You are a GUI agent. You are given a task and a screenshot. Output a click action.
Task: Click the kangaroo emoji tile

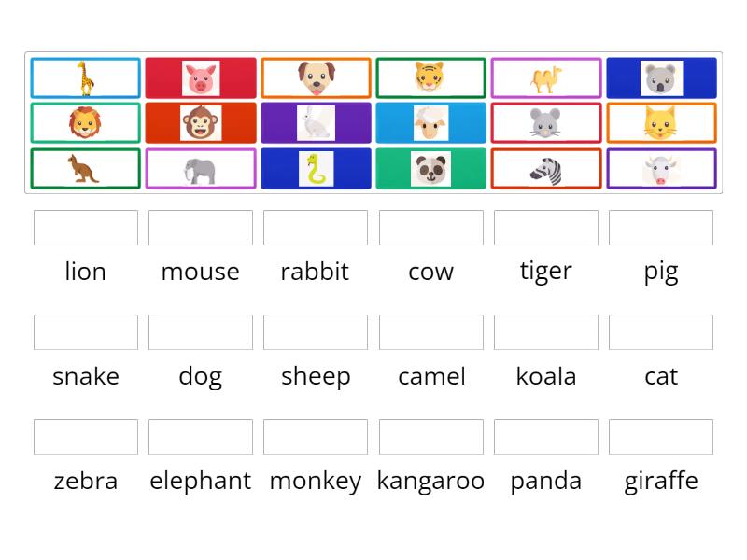click(x=85, y=169)
